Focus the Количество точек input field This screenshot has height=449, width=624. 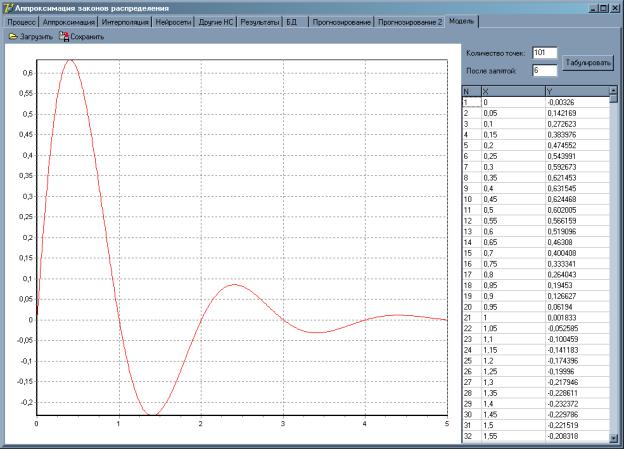[x=544, y=53]
